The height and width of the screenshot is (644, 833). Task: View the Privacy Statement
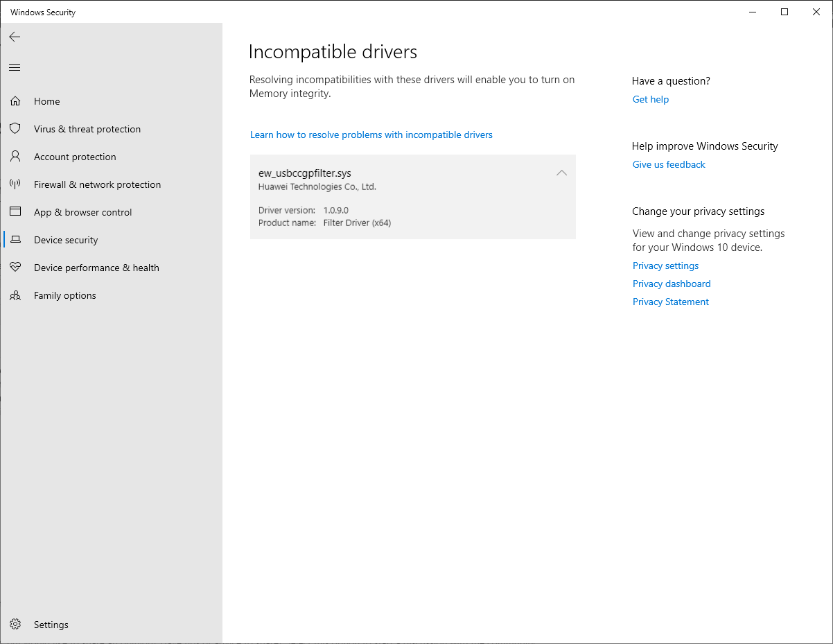point(670,302)
